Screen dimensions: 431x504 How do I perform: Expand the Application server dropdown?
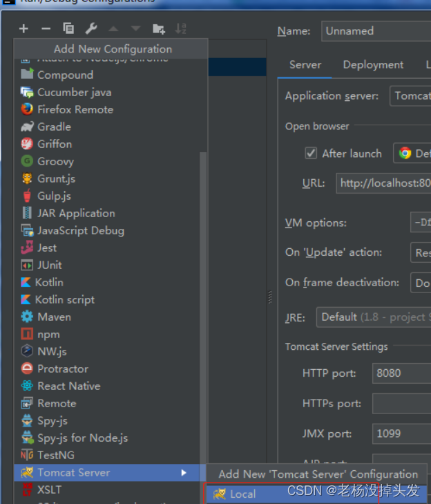pyautogui.click(x=410, y=96)
